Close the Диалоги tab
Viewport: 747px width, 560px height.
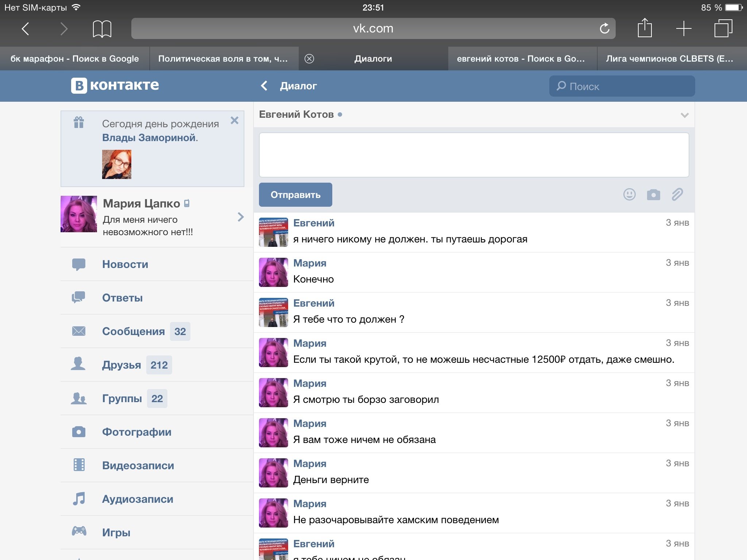click(309, 59)
